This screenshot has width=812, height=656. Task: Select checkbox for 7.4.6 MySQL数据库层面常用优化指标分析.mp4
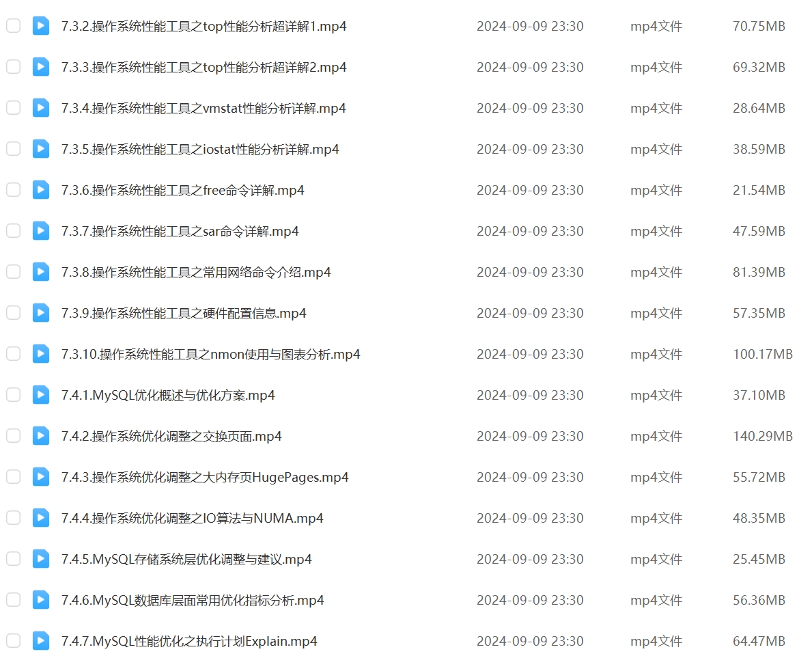pos(14,600)
